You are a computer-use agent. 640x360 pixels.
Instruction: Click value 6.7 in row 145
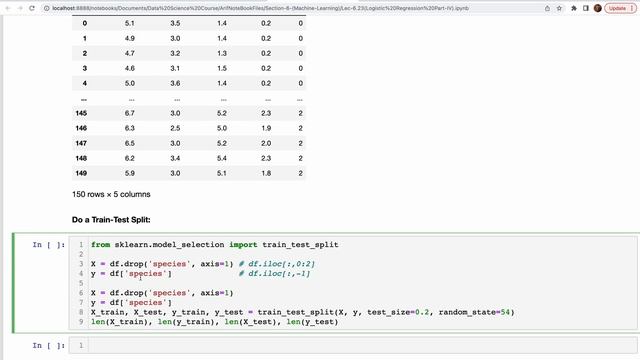pyautogui.click(x=130, y=113)
